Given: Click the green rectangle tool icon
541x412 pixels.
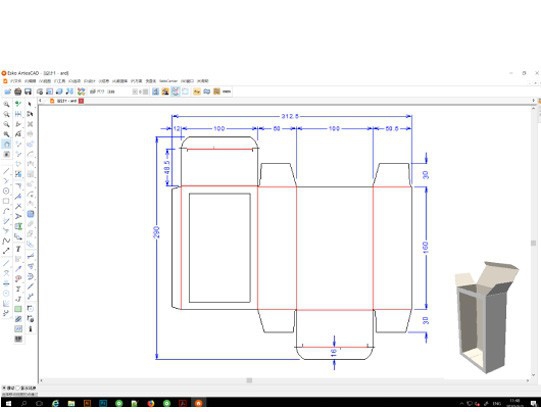Looking at the screenshot, I should coord(18,309).
